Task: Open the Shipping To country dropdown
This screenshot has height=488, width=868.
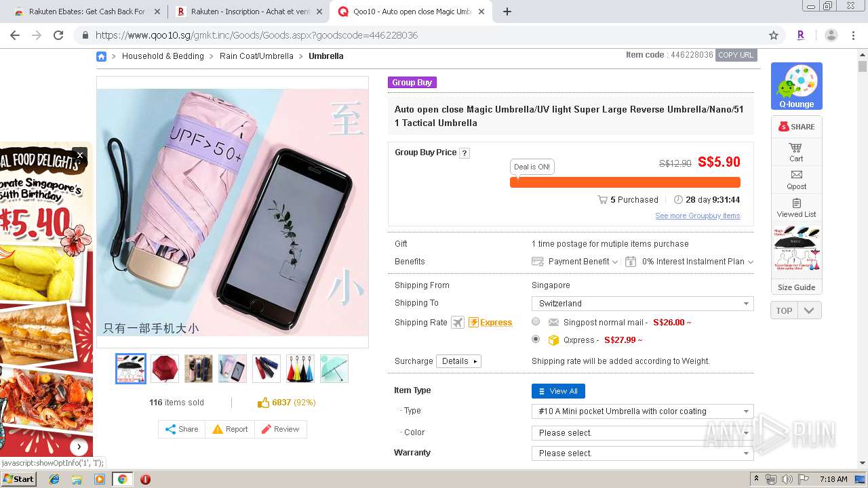Action: [642, 304]
